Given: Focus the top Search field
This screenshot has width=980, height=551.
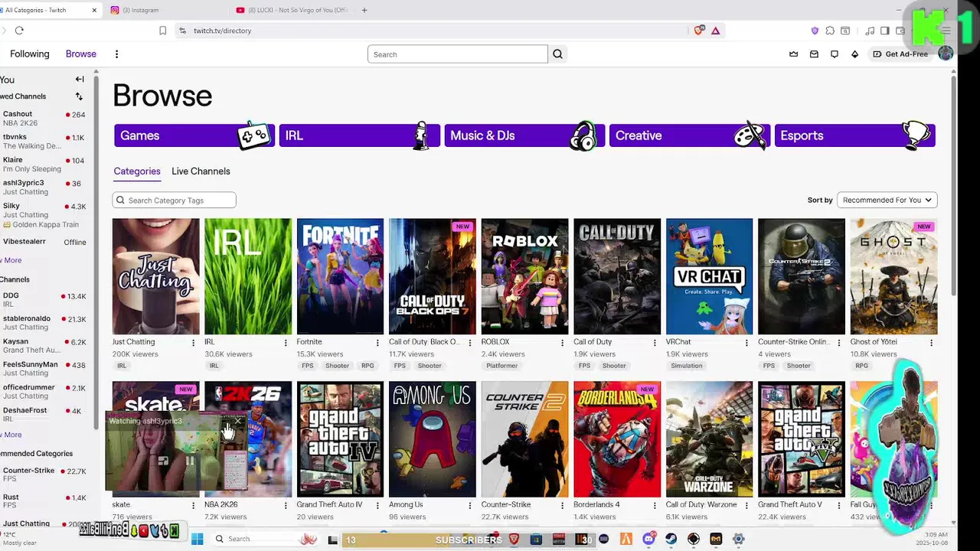Looking at the screenshot, I should 458,54.
